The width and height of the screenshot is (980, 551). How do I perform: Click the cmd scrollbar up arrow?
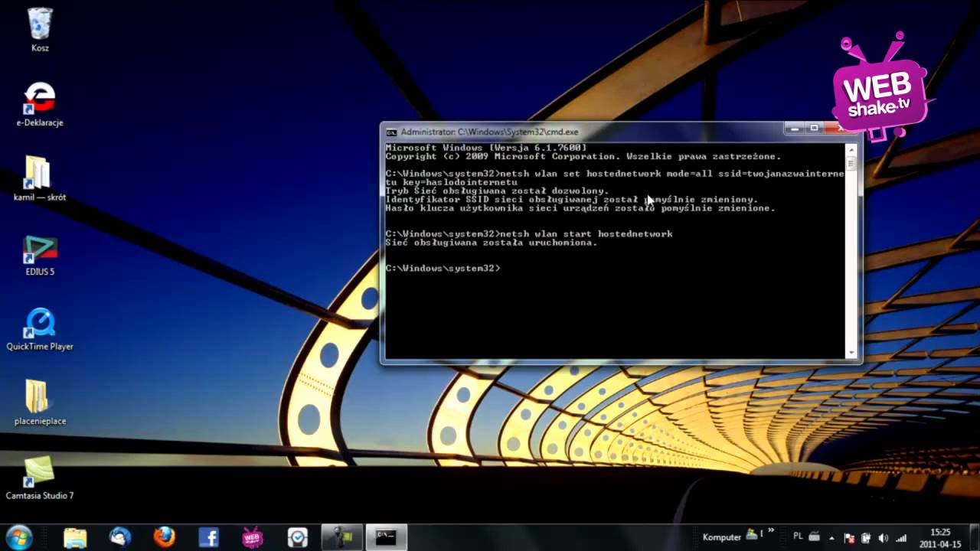[851, 148]
